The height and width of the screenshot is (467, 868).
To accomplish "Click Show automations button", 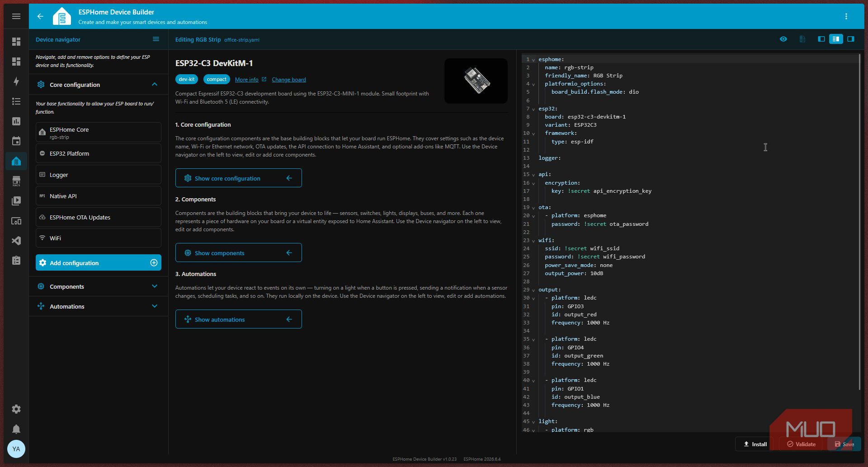I will point(239,319).
